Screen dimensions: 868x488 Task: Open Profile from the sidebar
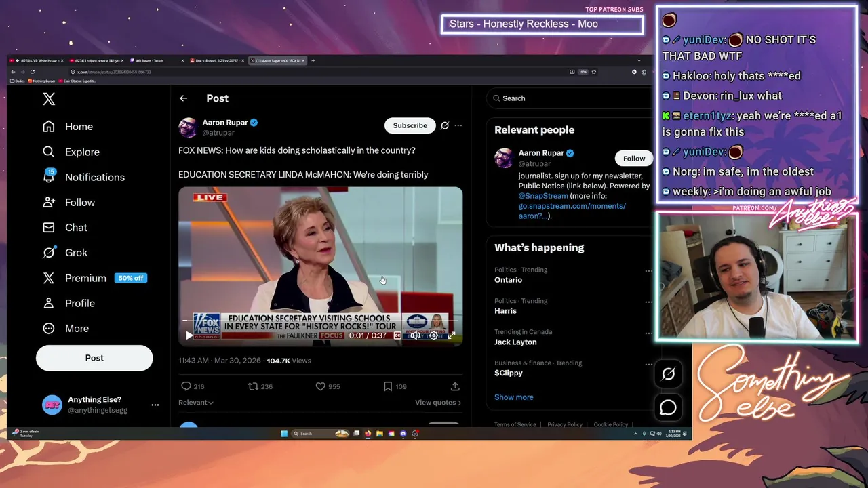[x=68, y=303]
